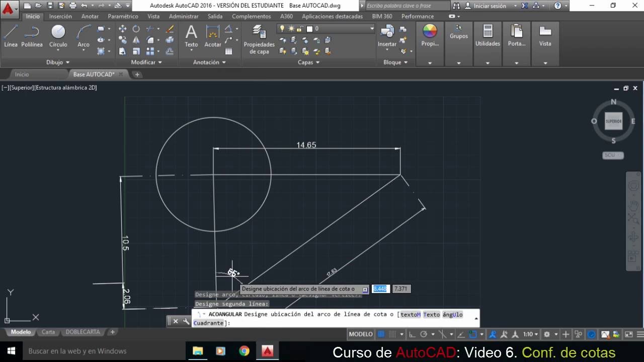Click the Acotar dimension tool
The height and width of the screenshot is (362, 644).
[212, 35]
